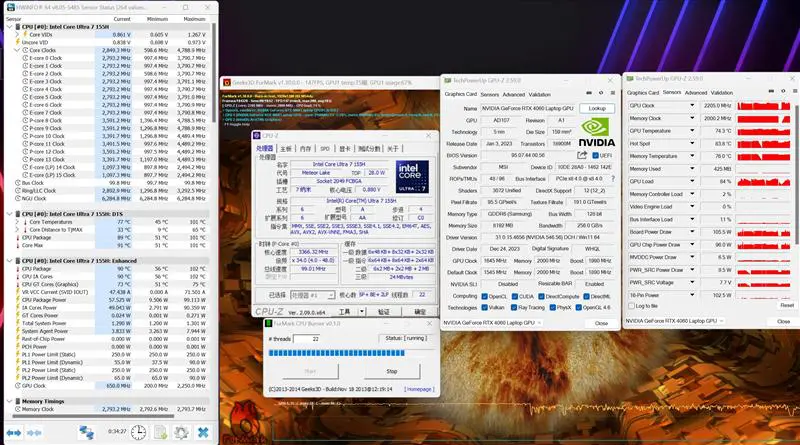The image size is (800, 445).
Task: Toggle the Vulkan checkbox
Action: (x=484, y=308)
